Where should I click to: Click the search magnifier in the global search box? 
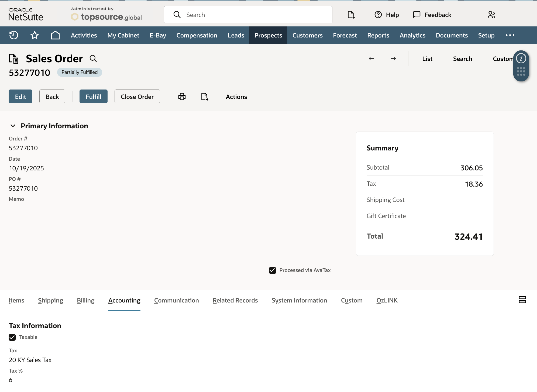coord(177,15)
